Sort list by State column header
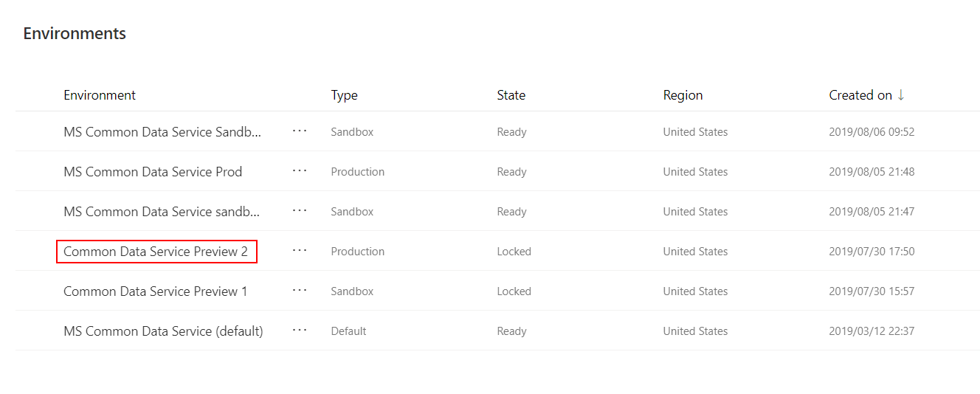 511,95
